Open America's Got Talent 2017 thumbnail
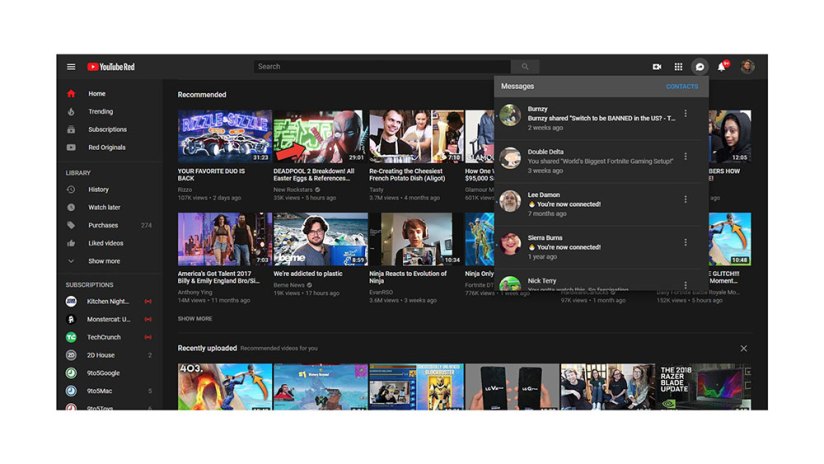 coord(225,239)
